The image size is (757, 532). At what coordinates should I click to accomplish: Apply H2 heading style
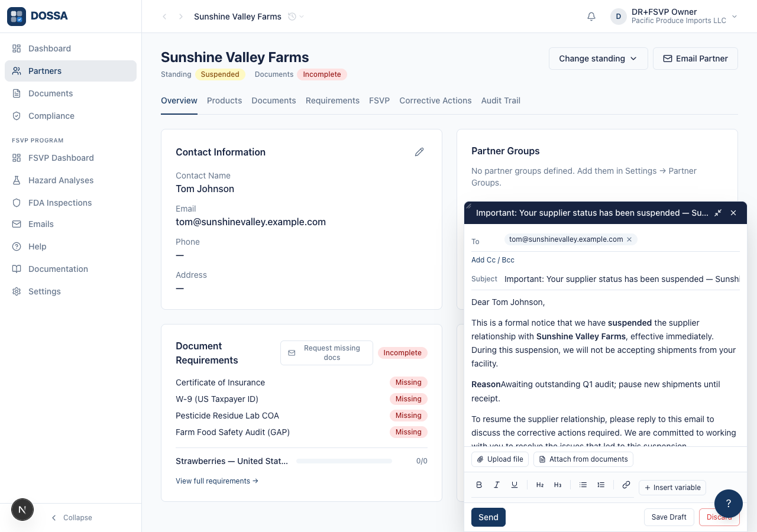(540, 485)
